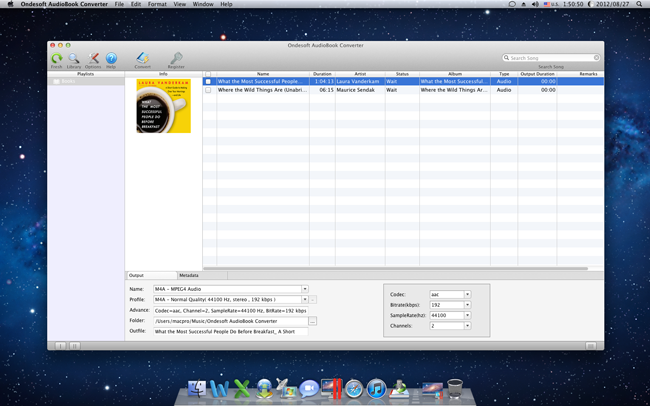Open the Format menu in the menu bar

coord(157,4)
